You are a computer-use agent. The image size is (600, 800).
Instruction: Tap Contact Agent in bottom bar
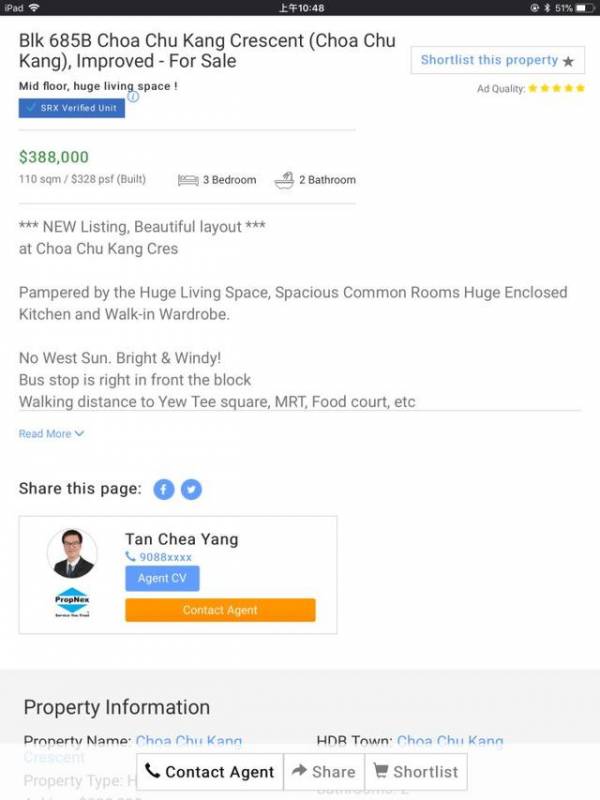[x=209, y=772]
